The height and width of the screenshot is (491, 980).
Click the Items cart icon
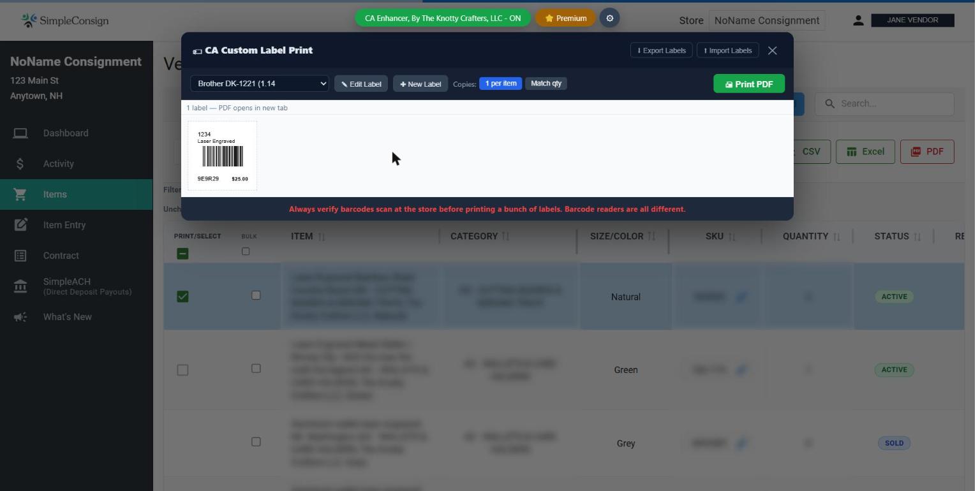click(x=20, y=194)
